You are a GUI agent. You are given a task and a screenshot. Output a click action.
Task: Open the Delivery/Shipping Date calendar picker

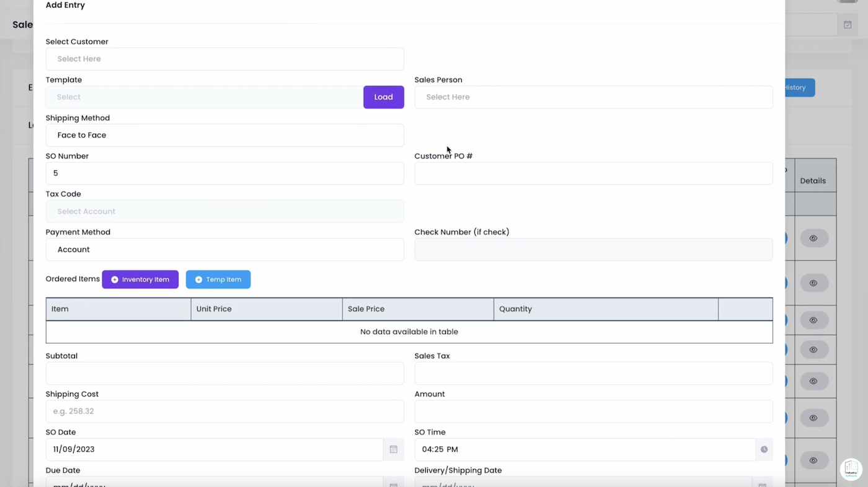762,485
